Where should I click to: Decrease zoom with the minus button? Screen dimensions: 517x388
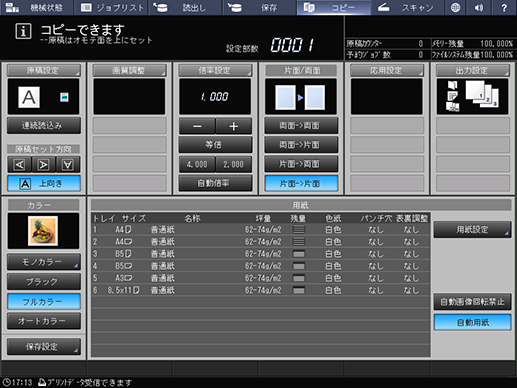(x=197, y=126)
